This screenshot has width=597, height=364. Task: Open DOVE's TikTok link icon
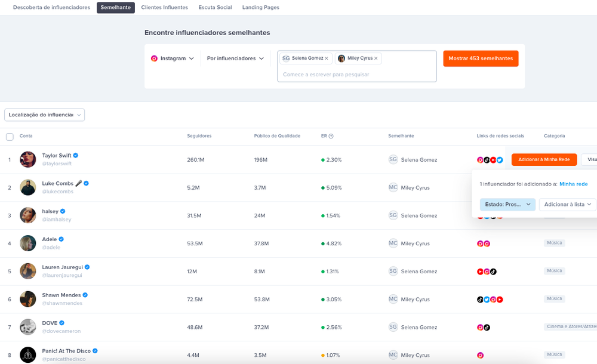click(487, 328)
